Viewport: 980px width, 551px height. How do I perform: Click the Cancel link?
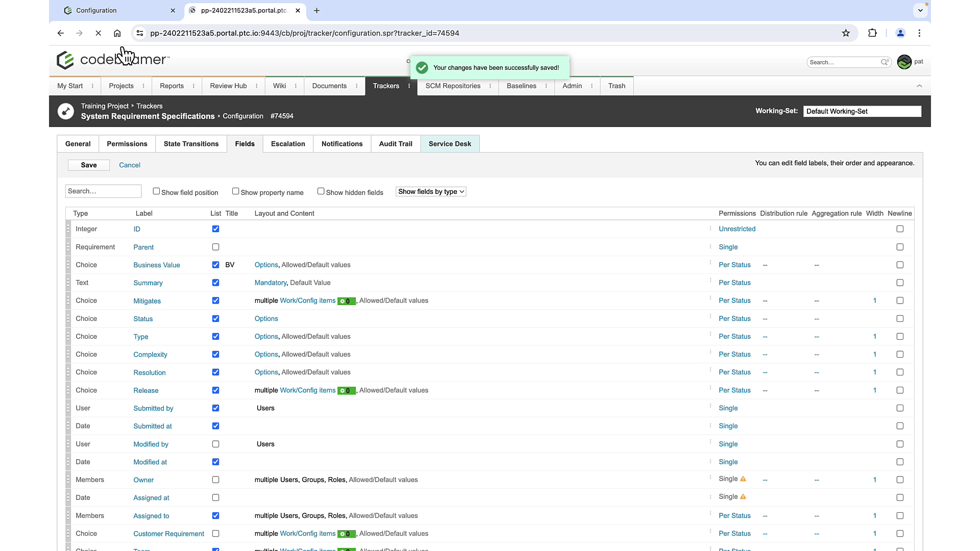coord(130,165)
